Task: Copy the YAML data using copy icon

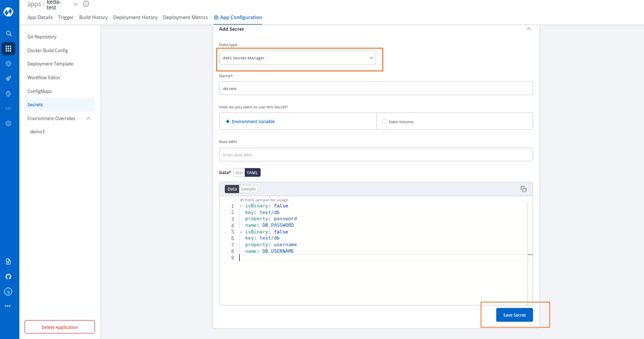Action: pos(523,189)
